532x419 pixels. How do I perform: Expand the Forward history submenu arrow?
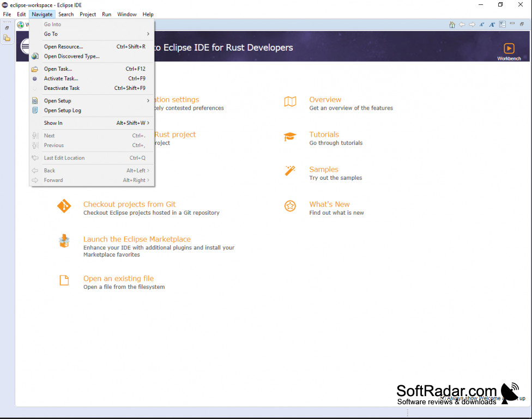point(148,180)
